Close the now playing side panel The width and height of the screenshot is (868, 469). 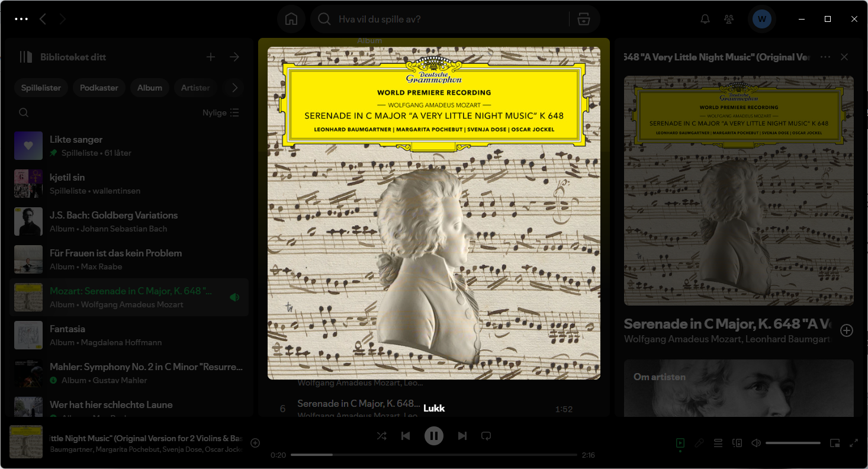tap(844, 57)
